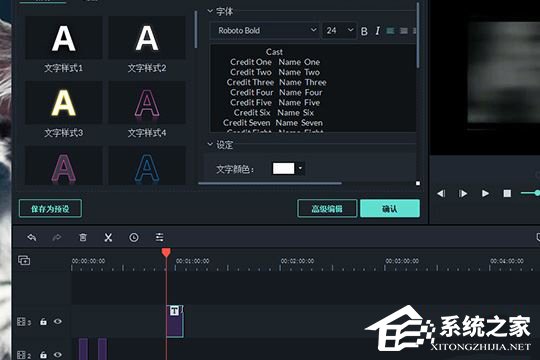Open the font size 24 dropdown
The width and height of the screenshot is (540, 360).
coord(340,31)
